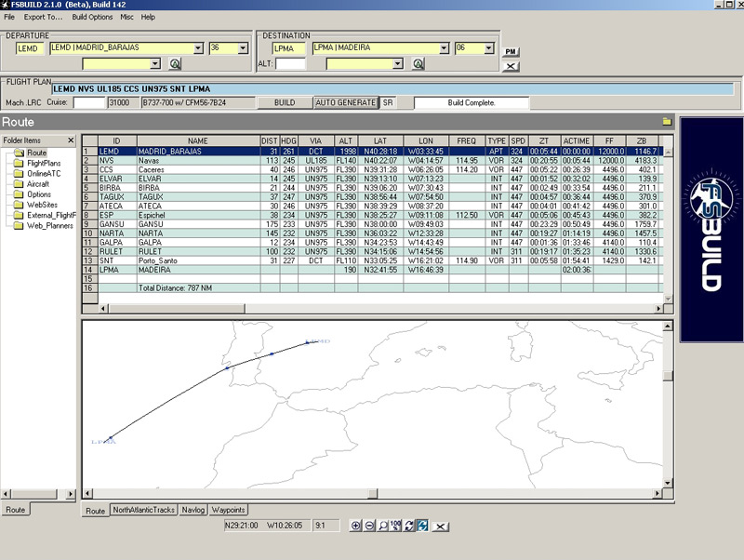Select the zoom out tool on map toolbar
This screenshot has height=560, width=744.
(x=370, y=526)
